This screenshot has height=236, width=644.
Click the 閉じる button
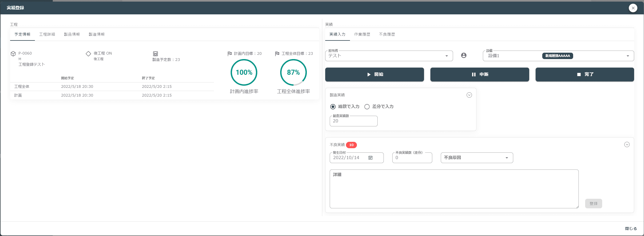tap(631, 229)
